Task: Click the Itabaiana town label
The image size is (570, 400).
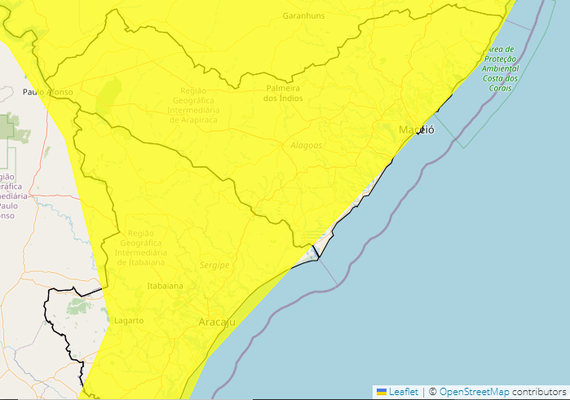Action: coord(165,286)
